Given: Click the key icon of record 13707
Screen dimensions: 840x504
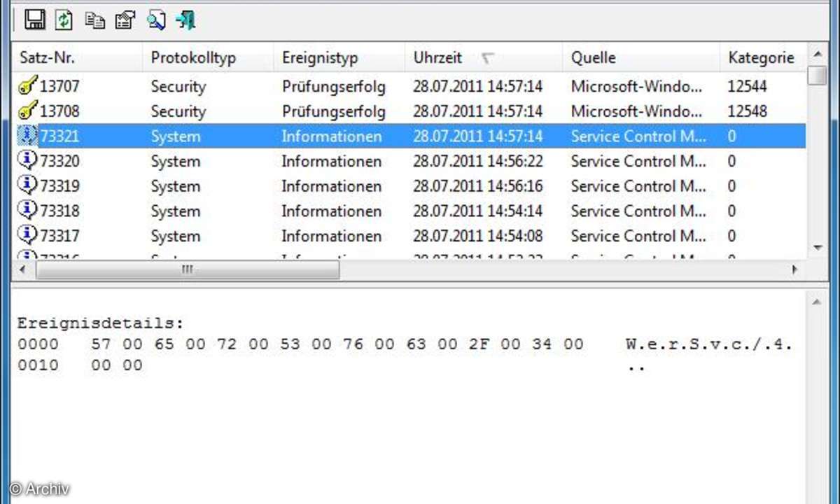Looking at the screenshot, I should click(x=27, y=86).
